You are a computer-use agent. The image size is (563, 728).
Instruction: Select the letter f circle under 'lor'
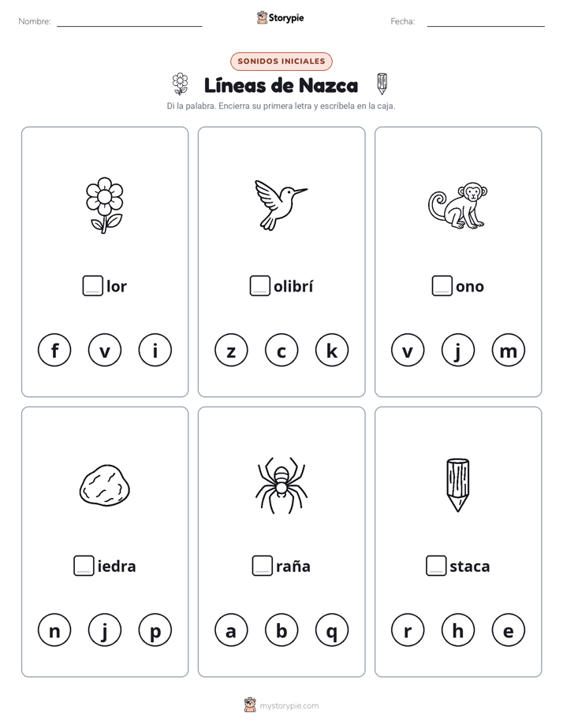click(54, 350)
